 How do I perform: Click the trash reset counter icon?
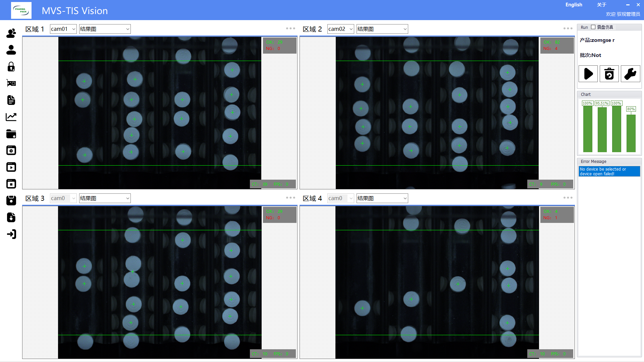[609, 74]
